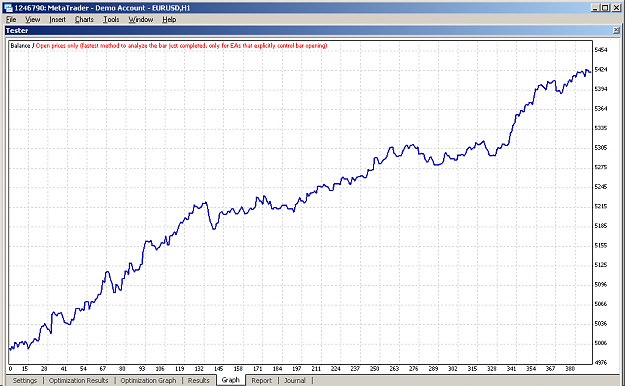Click the 5006 balance axis value
625x386 pixels.
(601, 343)
